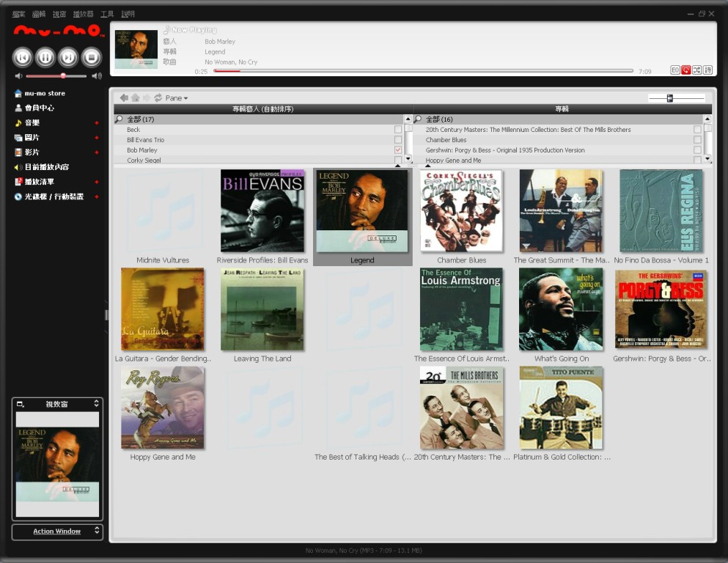
Task: Expand 圖片 using its red diamond
Action: (97, 138)
